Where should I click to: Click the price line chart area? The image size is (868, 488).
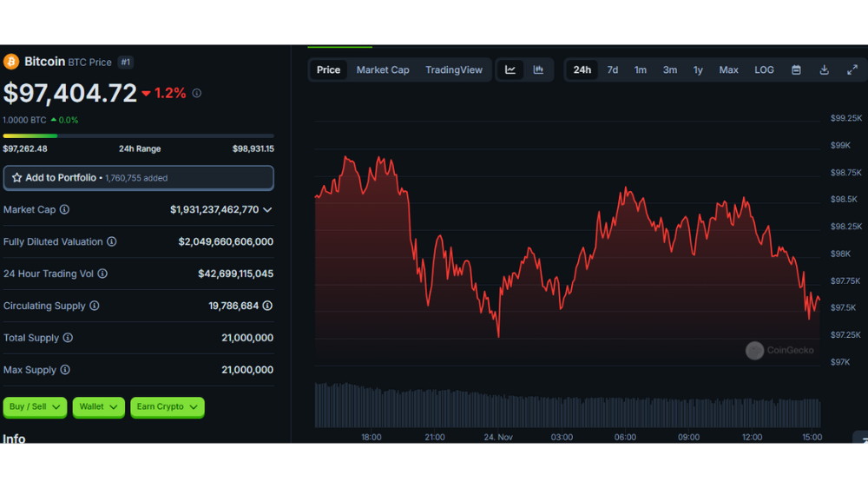click(568, 244)
